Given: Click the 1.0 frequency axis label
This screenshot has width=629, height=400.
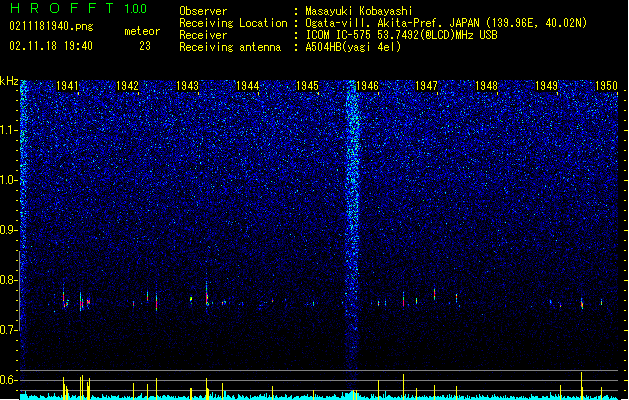Looking at the screenshot, I should 9,180.
